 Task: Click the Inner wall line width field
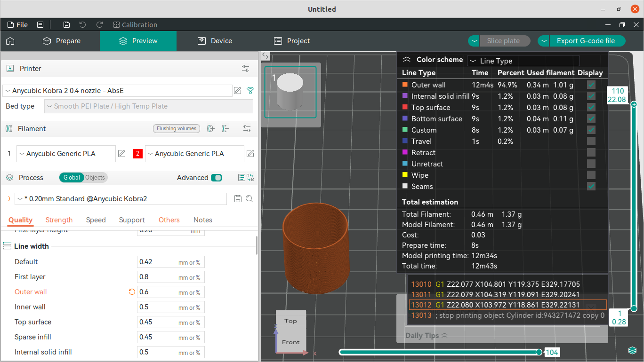pos(158,307)
